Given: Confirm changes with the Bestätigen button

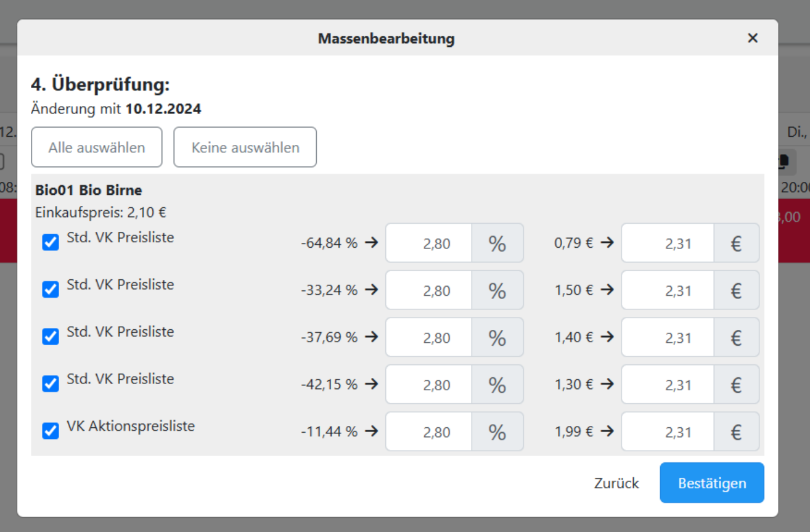Looking at the screenshot, I should (711, 483).
